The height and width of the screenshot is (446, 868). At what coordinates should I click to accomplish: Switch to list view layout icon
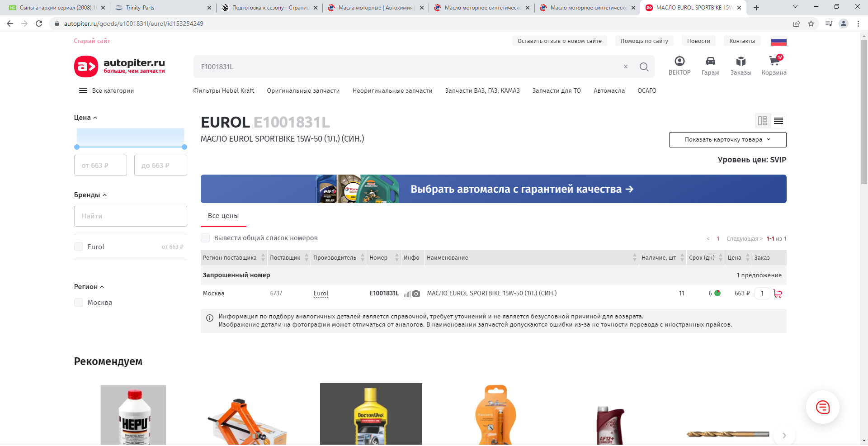pyautogui.click(x=778, y=121)
